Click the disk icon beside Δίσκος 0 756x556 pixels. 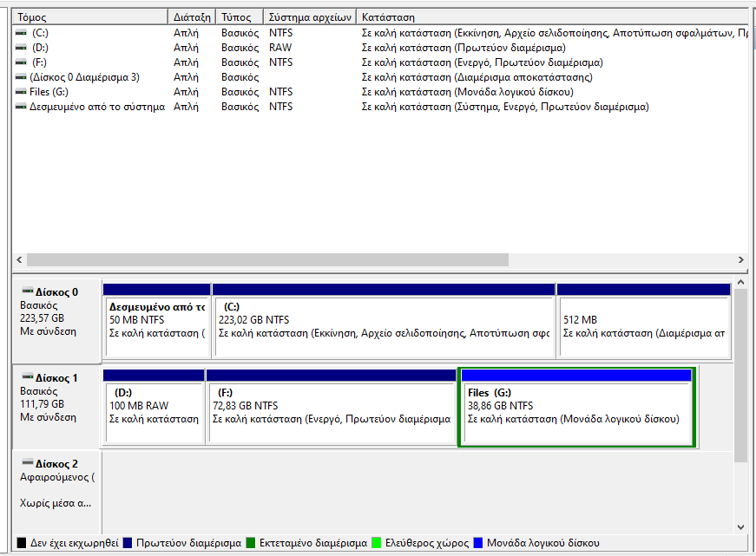pos(28,291)
